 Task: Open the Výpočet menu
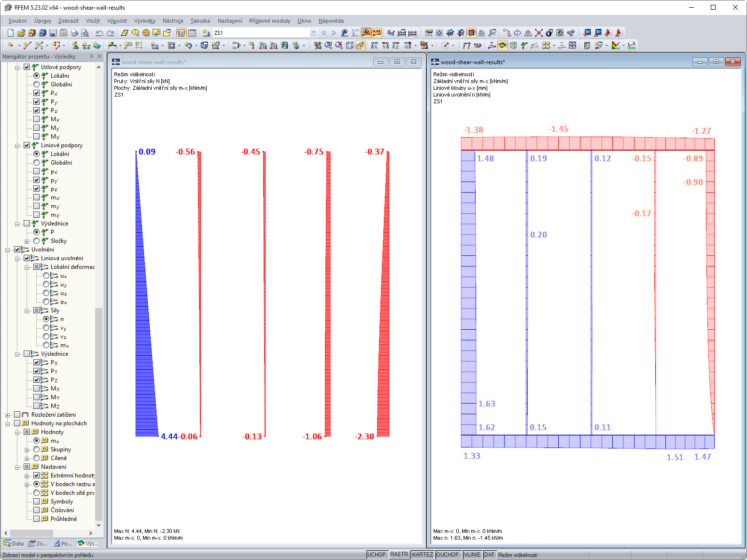tap(117, 21)
